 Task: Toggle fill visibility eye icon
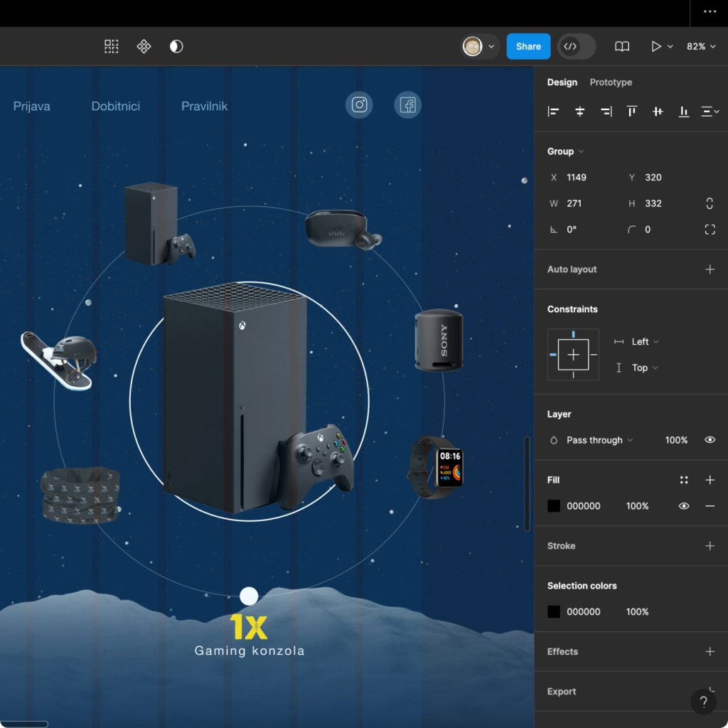[x=684, y=506]
